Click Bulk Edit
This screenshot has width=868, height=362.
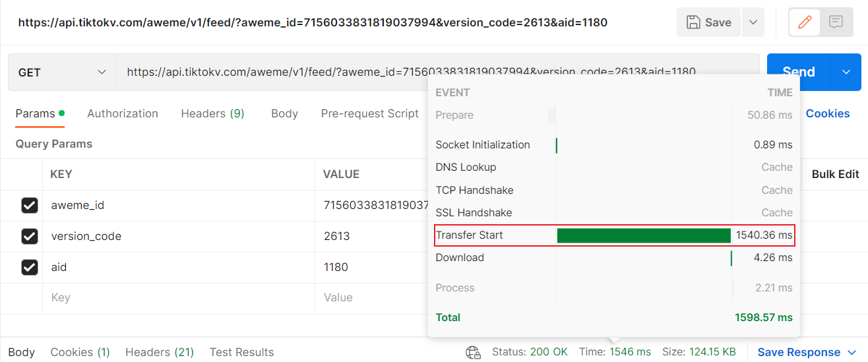click(835, 174)
